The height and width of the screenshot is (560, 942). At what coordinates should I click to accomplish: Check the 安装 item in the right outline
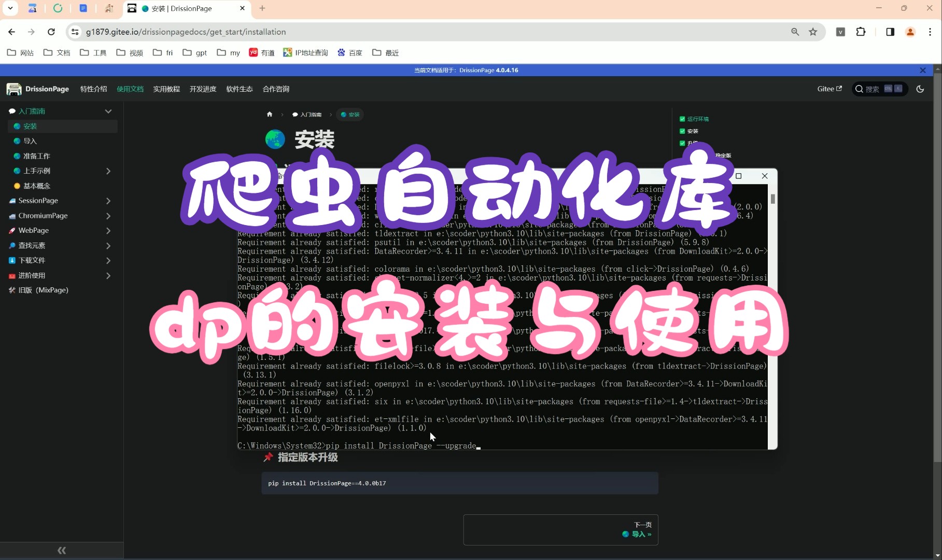[x=682, y=131]
